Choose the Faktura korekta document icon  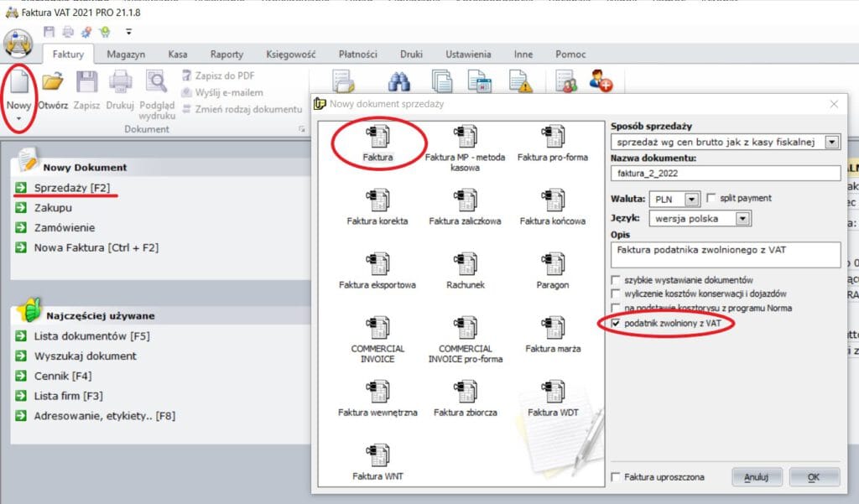[377, 200]
